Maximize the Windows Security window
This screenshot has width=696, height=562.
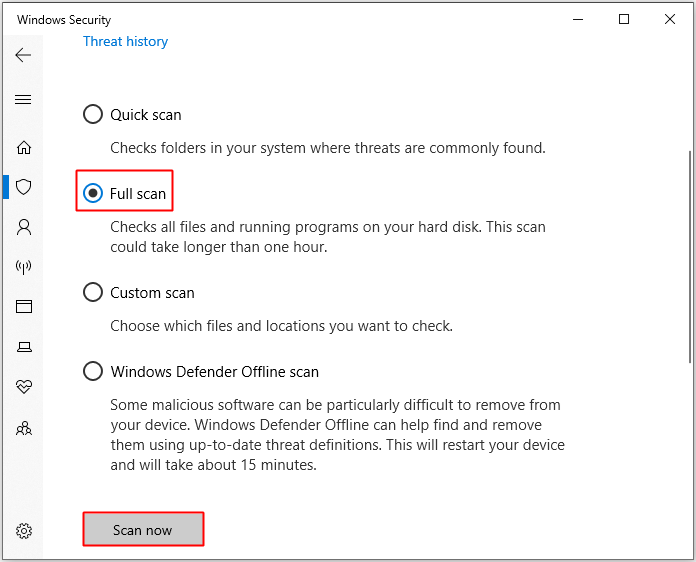click(624, 19)
